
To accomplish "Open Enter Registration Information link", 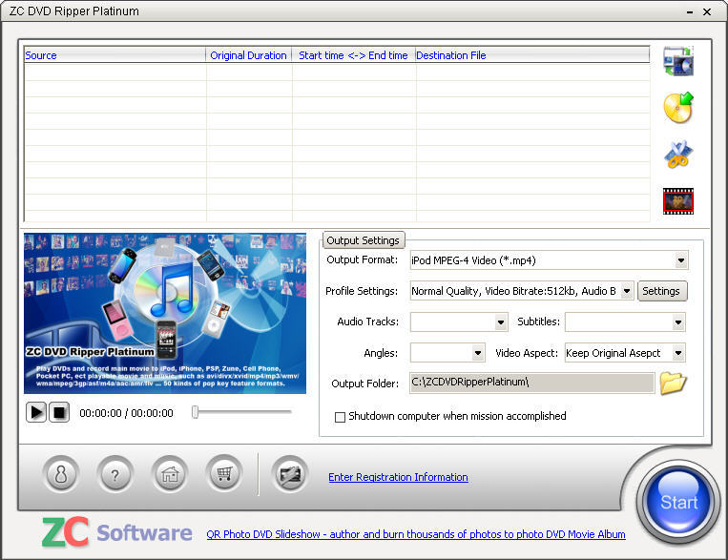I will (398, 477).
